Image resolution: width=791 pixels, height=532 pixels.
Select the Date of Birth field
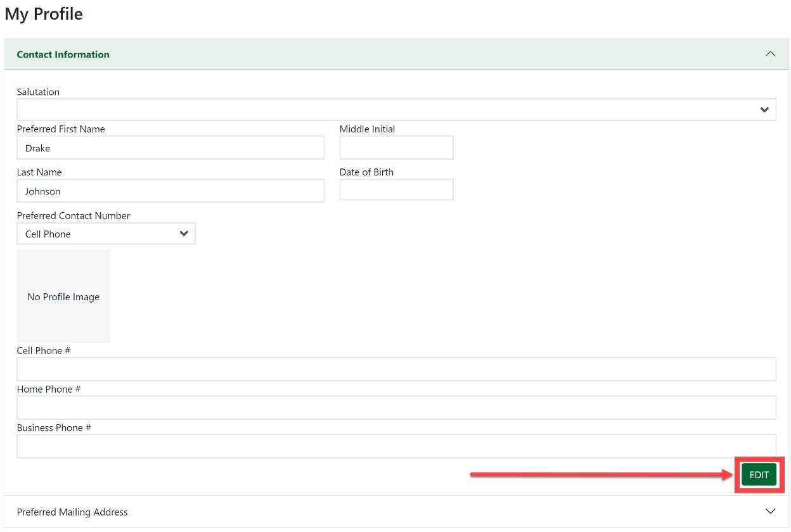[396, 190]
